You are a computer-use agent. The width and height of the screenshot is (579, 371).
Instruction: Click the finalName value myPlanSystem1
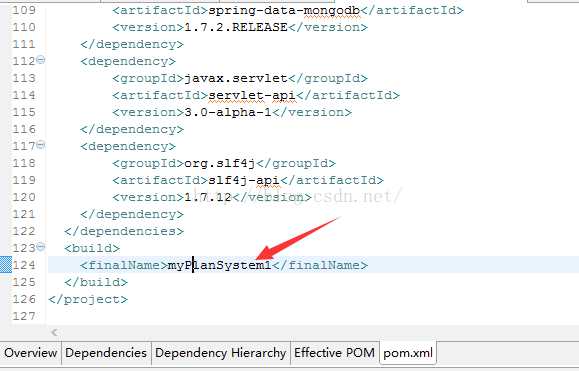click(220, 265)
